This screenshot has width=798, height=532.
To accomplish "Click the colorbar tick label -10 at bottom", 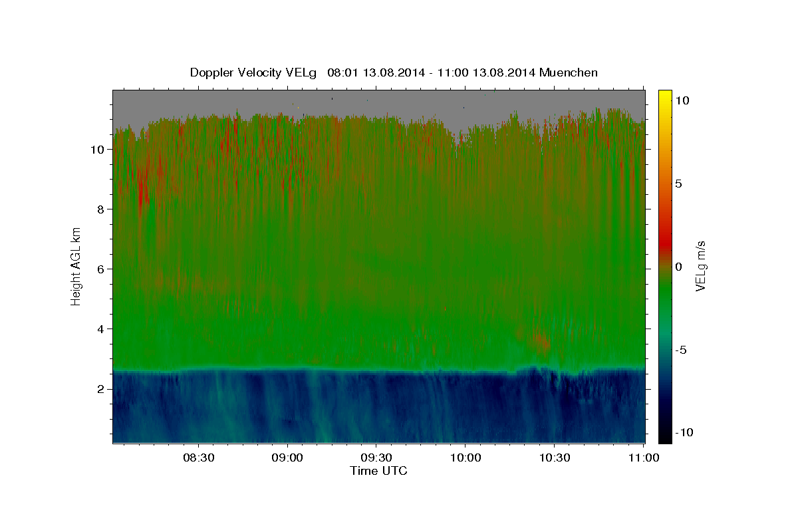I will [684, 433].
